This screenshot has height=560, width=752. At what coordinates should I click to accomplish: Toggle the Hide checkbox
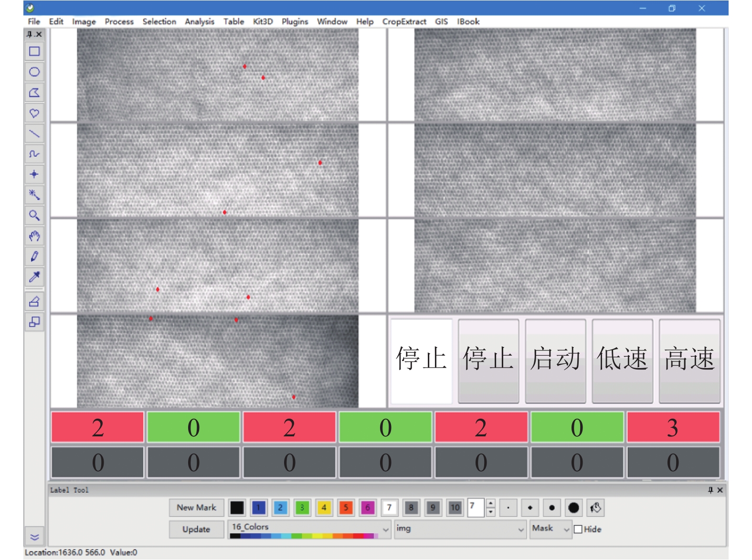click(x=578, y=529)
